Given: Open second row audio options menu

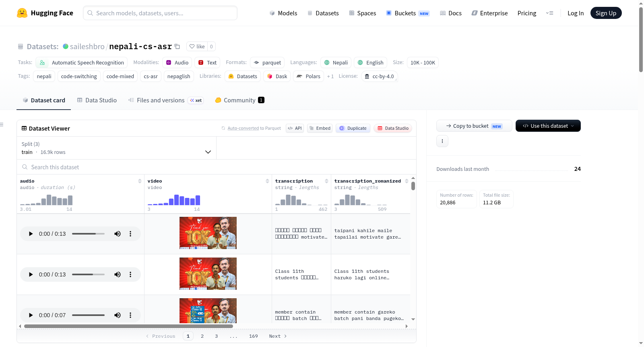Looking at the screenshot, I should click(130, 274).
